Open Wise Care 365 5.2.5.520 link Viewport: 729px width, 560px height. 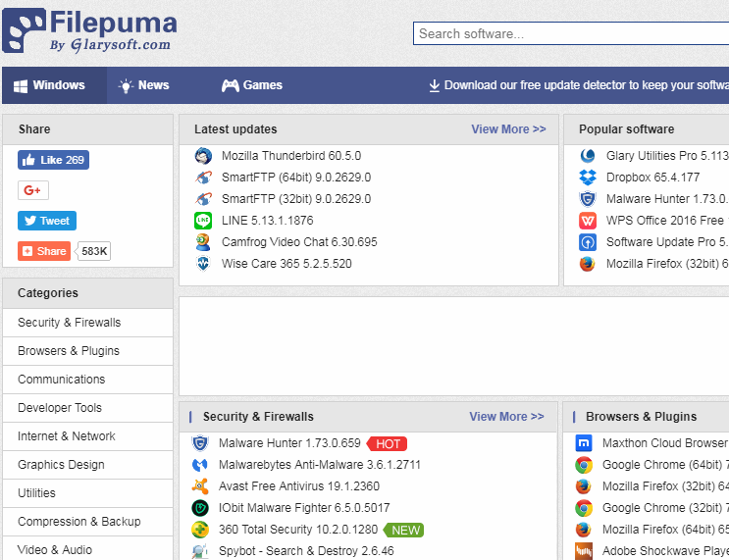[286, 264]
